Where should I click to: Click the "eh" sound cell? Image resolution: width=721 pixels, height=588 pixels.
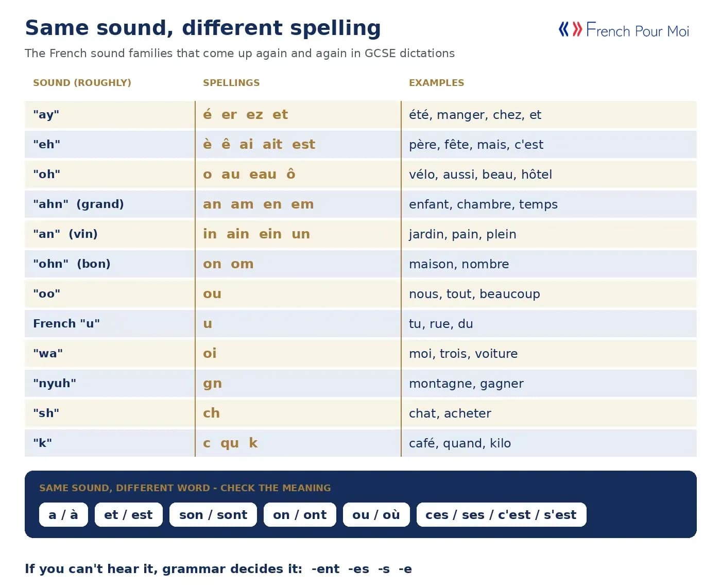pos(110,144)
